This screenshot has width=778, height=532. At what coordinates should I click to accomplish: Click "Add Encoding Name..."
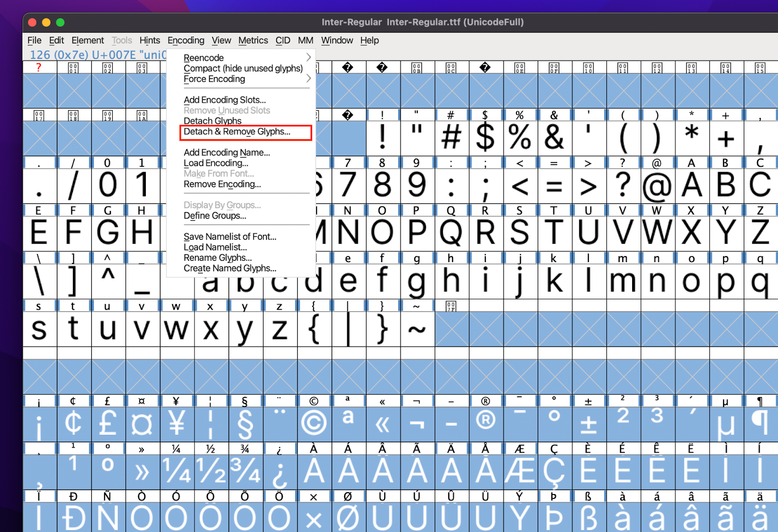point(227,152)
